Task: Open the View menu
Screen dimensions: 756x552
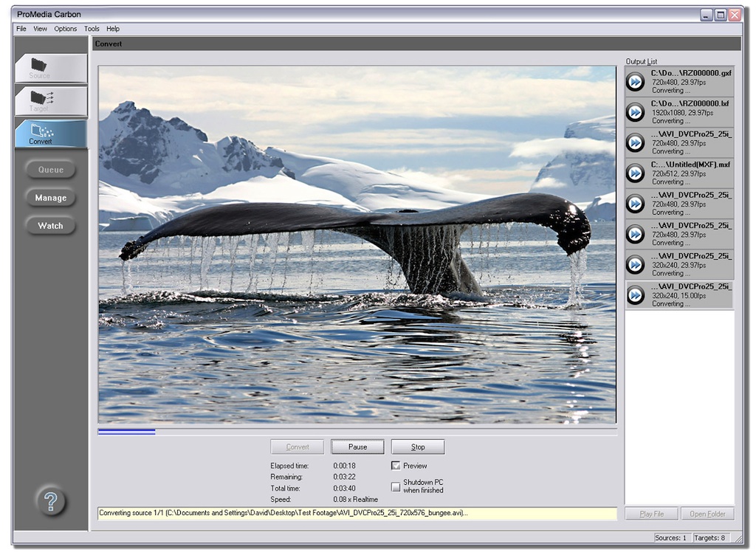Action: pos(40,29)
